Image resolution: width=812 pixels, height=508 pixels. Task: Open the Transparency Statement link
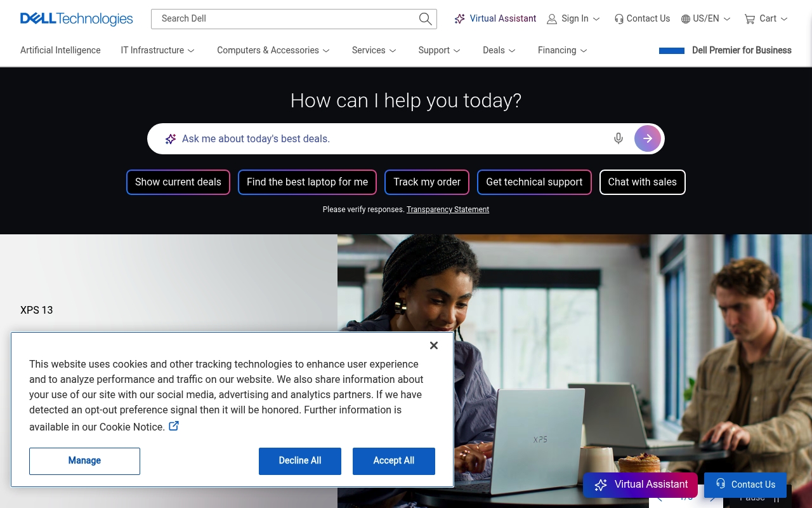(448, 210)
